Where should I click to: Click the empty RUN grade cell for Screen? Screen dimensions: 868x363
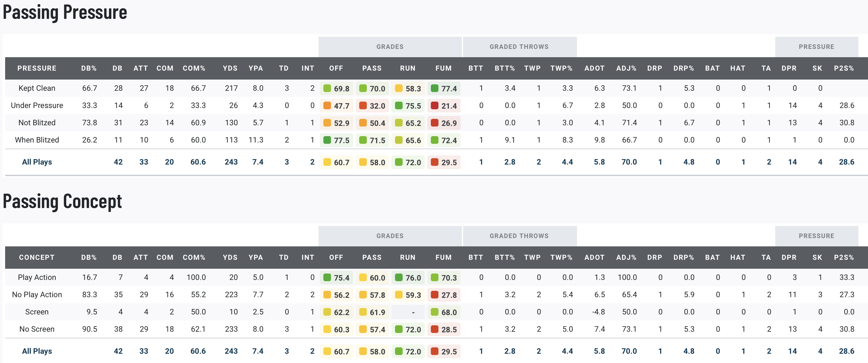pos(413,312)
